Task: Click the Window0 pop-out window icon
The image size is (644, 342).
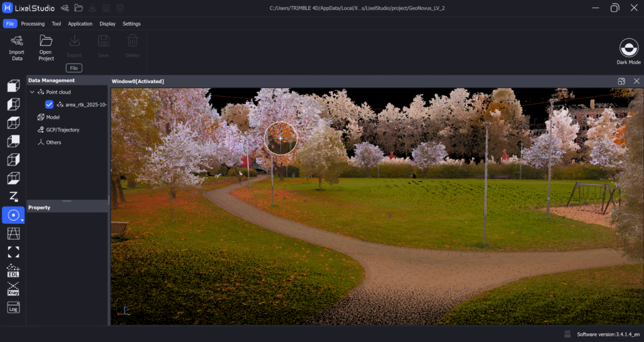Action: [x=621, y=81]
